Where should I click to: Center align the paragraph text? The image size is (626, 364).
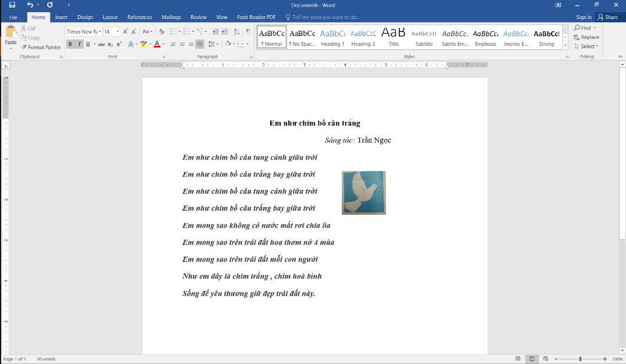click(x=182, y=44)
